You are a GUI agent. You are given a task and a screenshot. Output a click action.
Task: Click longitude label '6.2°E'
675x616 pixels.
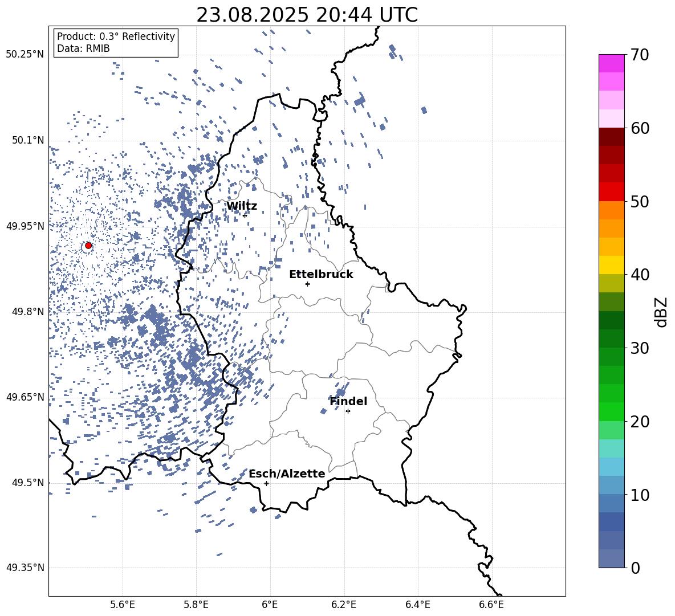tap(344, 605)
